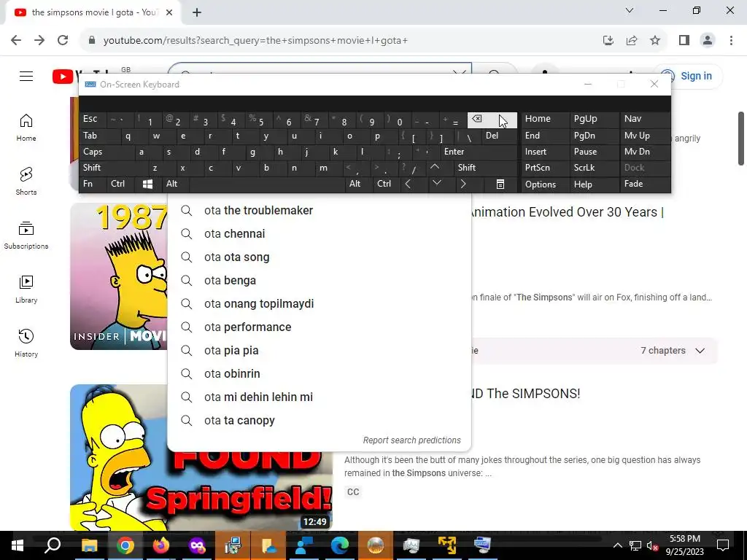This screenshot has width=747, height=560.
Task: Click the left arrow key on On-Screen Keyboard
Action: [408, 184]
